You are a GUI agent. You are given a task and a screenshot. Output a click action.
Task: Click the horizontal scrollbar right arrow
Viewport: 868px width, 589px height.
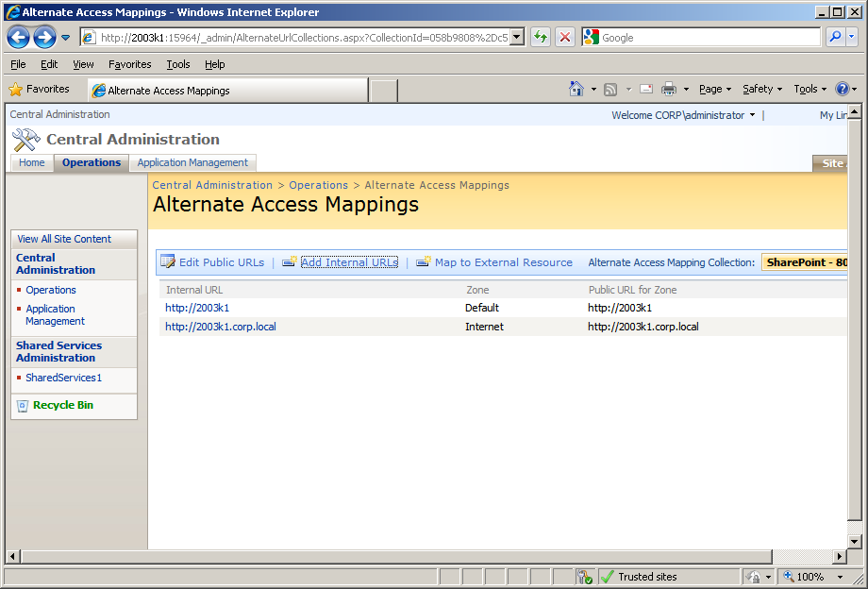[x=838, y=557]
